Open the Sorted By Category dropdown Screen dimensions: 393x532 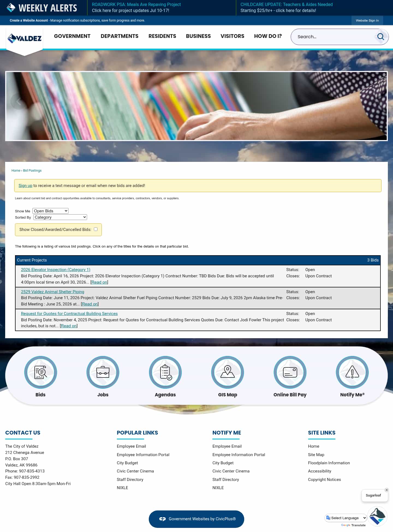[60, 217]
